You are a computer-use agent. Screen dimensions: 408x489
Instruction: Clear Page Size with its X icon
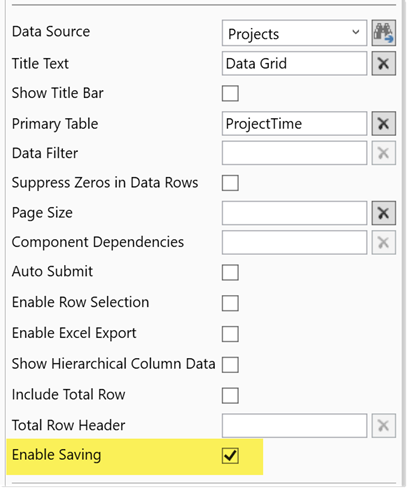(x=384, y=213)
